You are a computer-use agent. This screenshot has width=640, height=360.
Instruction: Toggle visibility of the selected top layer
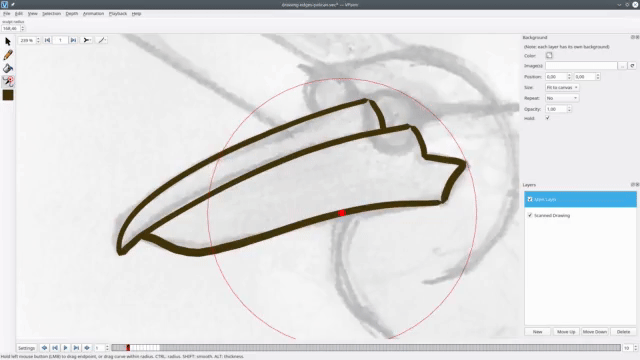pyautogui.click(x=530, y=199)
